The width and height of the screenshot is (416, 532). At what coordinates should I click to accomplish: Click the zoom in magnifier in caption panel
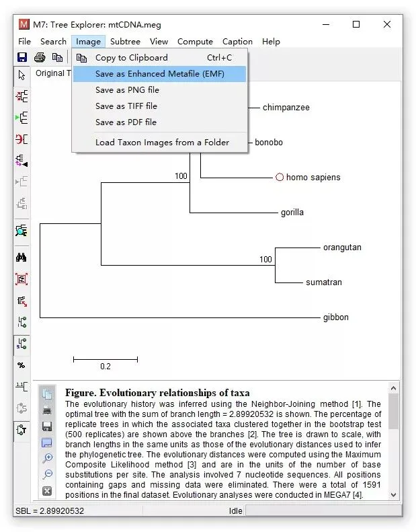47,459
